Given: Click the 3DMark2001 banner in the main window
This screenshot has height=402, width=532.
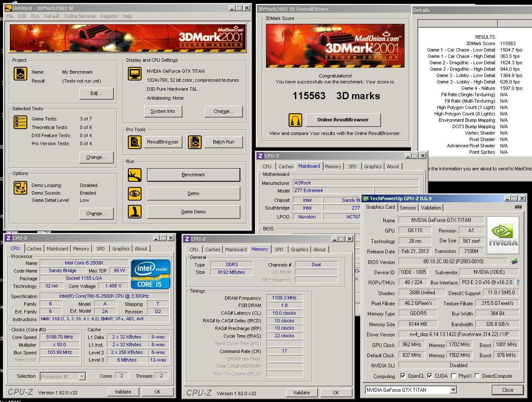Looking at the screenshot, I should tap(128, 38).
